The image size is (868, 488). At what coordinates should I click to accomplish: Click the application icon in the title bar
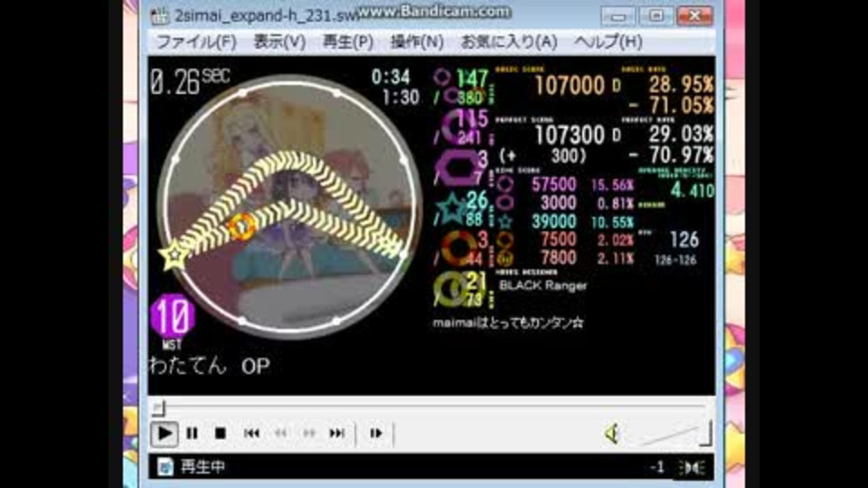[x=159, y=16]
